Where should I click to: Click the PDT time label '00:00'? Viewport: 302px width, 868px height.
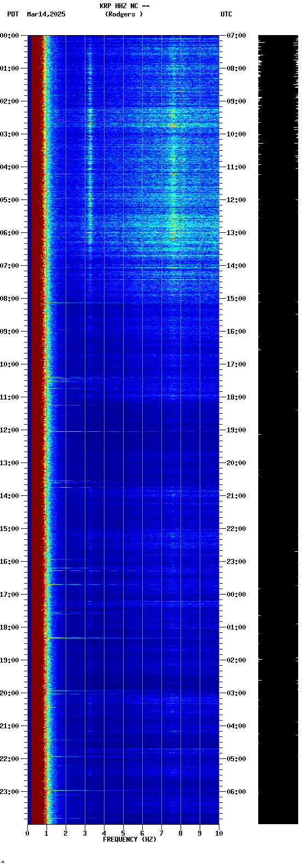[9, 36]
